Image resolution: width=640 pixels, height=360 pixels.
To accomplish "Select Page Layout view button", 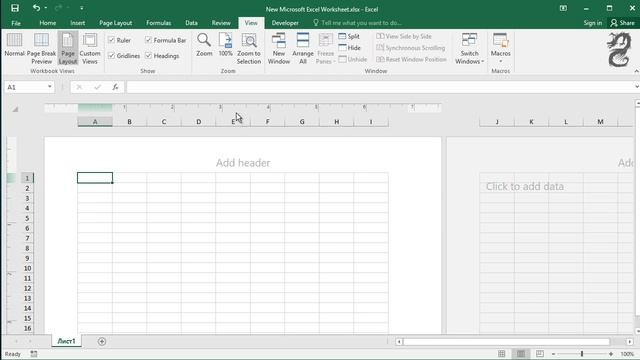I will pos(68,49).
